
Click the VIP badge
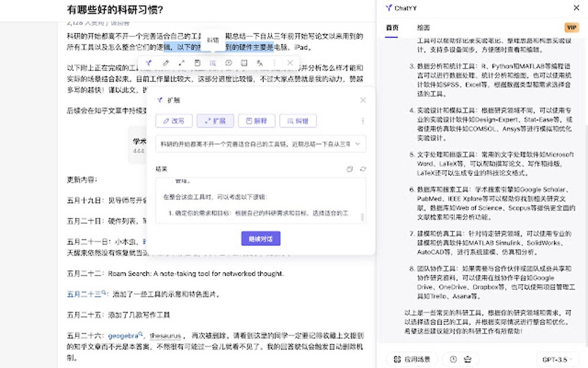tap(571, 27)
